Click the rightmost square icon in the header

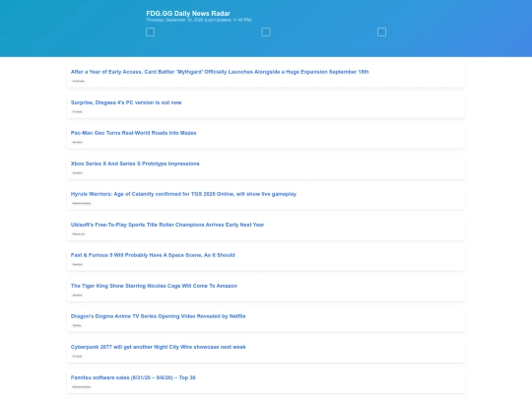[381, 32]
